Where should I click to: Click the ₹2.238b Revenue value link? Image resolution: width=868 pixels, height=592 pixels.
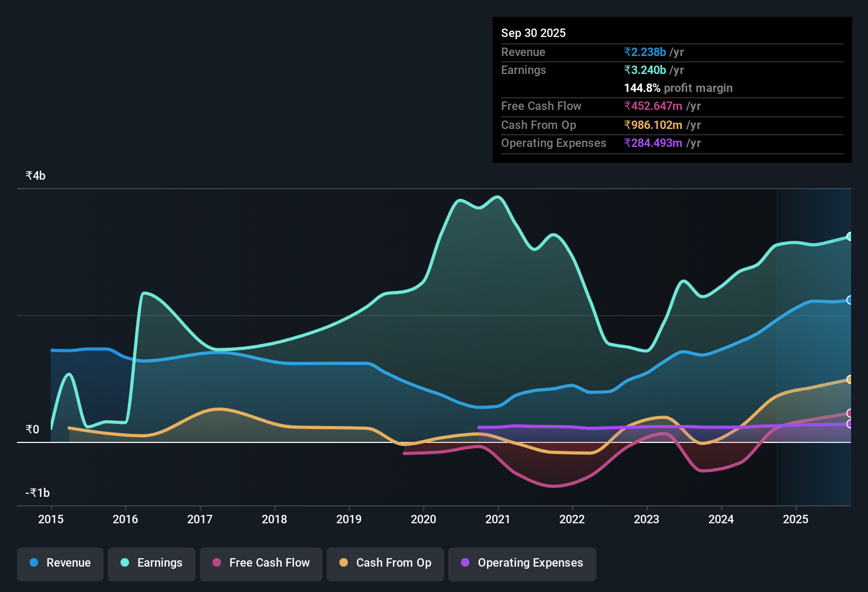(644, 52)
